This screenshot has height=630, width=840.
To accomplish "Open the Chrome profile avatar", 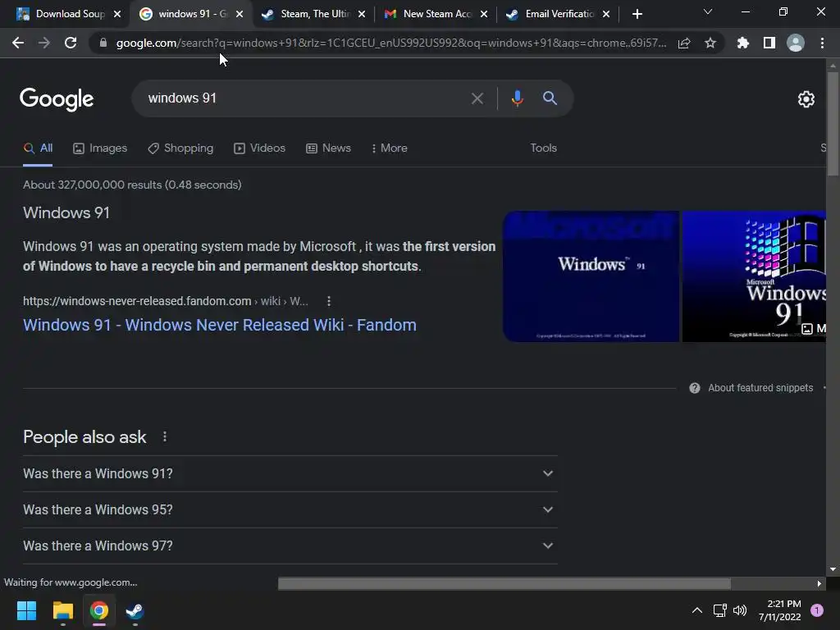I will click(x=796, y=43).
